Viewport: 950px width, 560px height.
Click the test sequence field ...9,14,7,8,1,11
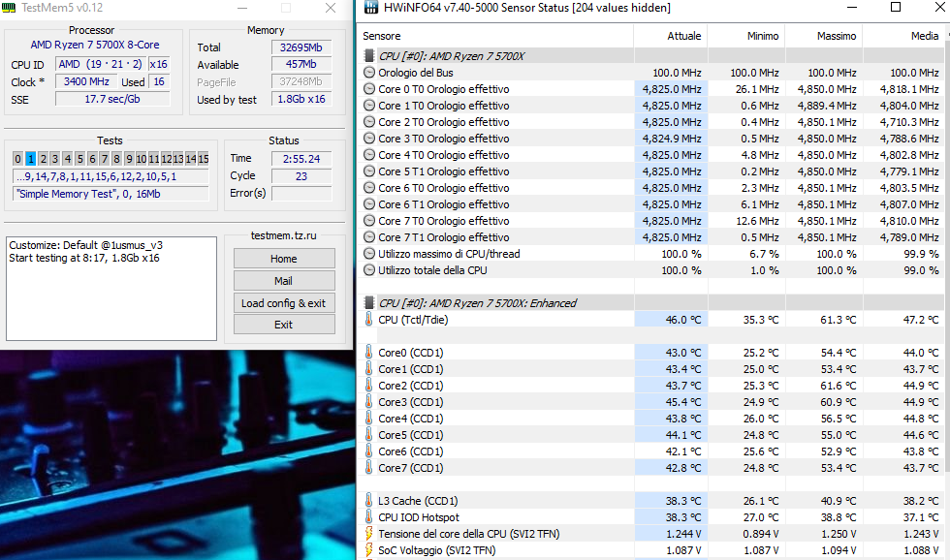(111, 176)
